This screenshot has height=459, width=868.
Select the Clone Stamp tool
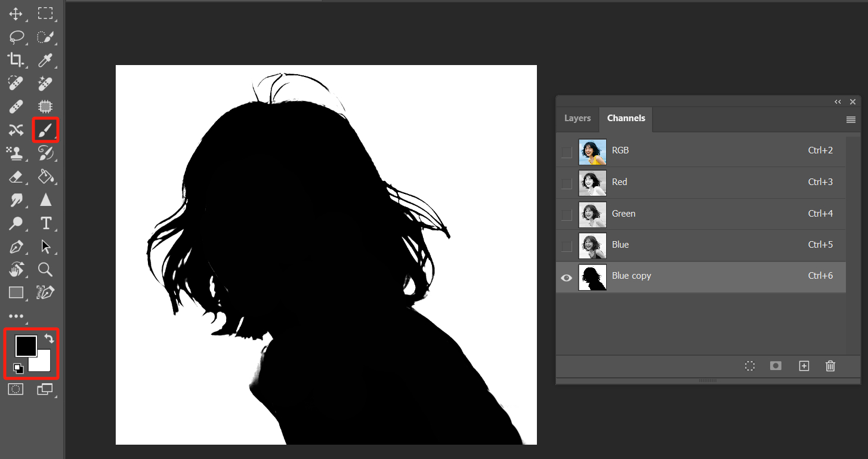(16, 153)
